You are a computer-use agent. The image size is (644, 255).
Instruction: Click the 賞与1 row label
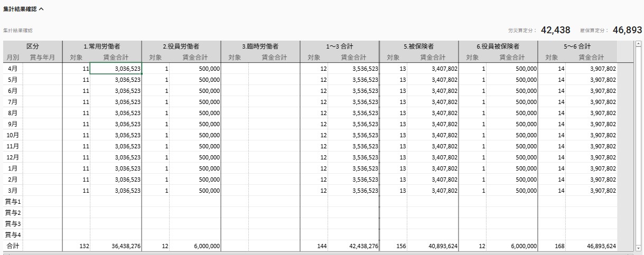[13, 202]
